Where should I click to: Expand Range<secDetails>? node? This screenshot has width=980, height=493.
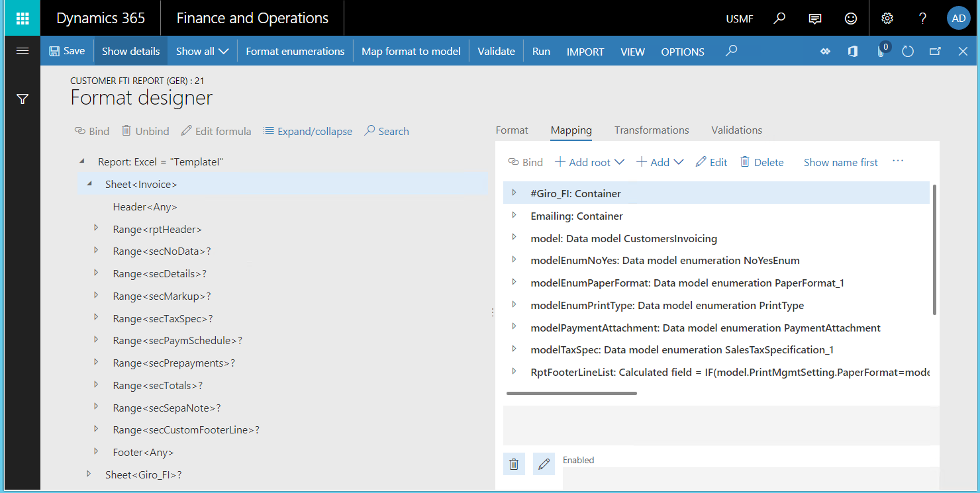click(x=96, y=272)
